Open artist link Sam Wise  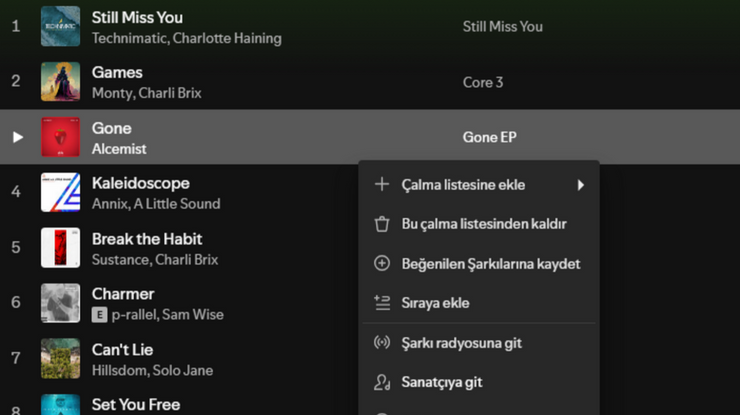pyautogui.click(x=193, y=315)
